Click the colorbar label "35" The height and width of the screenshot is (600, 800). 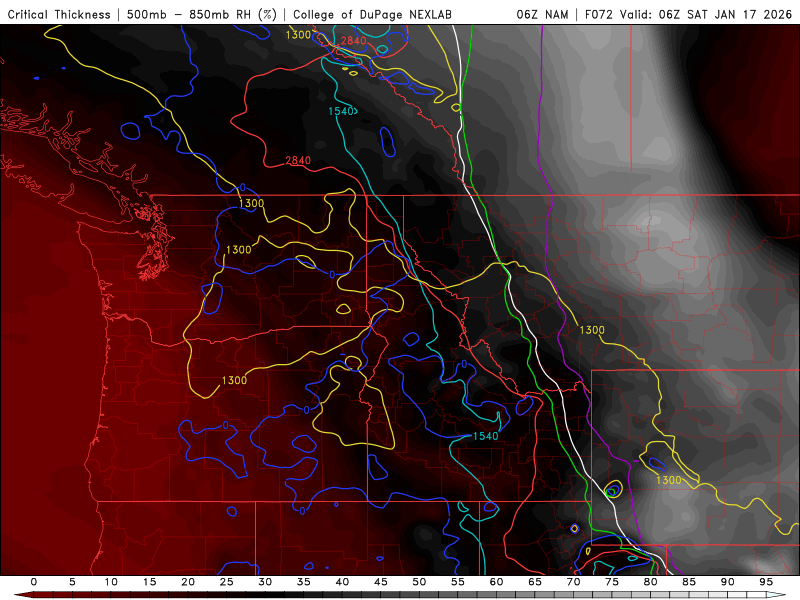point(304,582)
